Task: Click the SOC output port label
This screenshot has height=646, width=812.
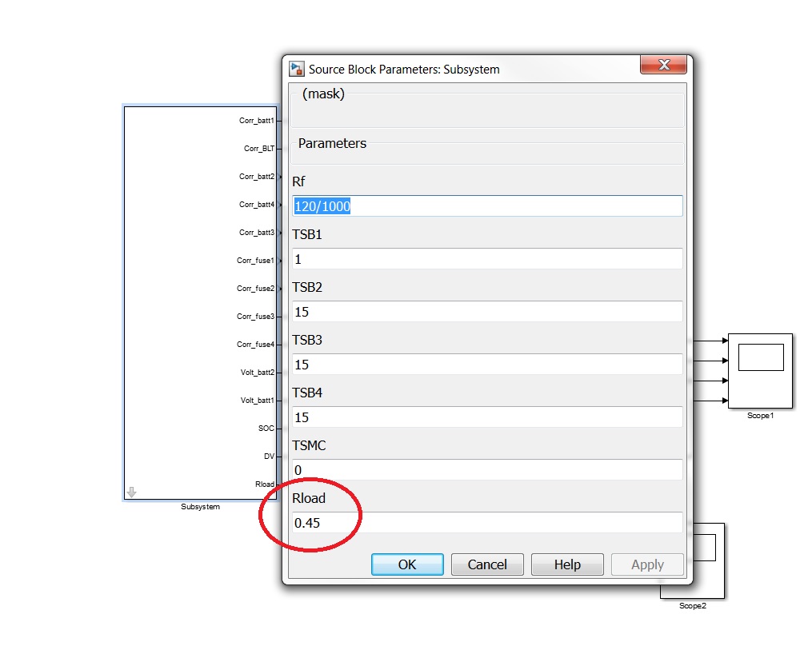Action: coord(266,429)
